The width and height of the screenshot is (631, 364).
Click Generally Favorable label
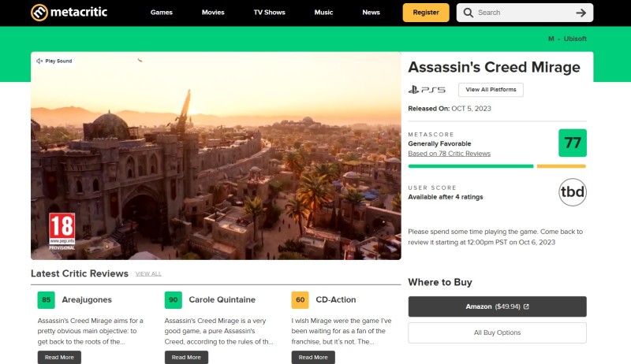(x=439, y=144)
